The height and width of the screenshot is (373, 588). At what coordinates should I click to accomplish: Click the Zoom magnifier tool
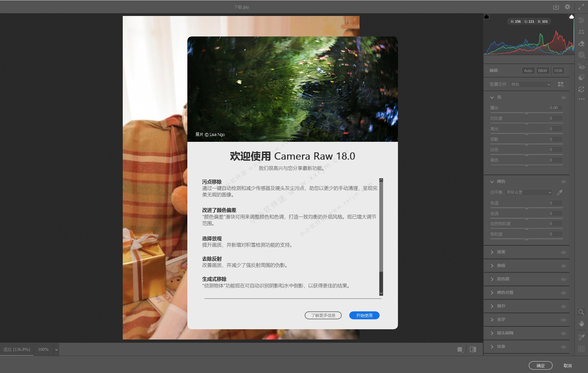pos(581,312)
